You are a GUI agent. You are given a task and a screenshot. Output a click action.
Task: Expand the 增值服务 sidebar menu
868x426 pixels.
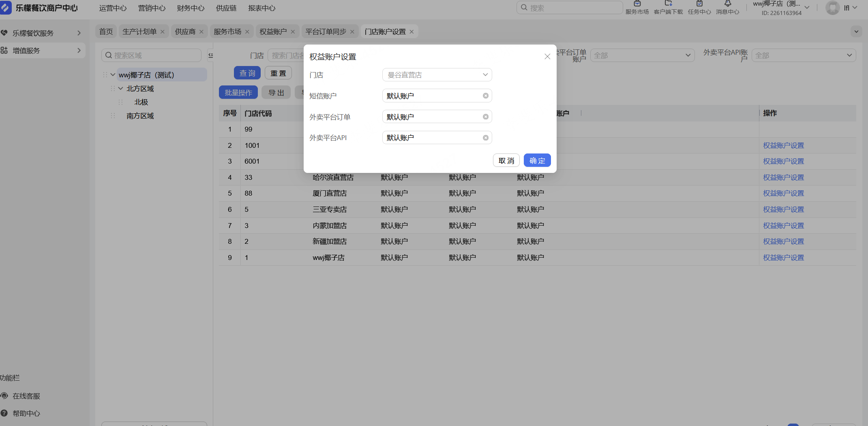coord(79,50)
